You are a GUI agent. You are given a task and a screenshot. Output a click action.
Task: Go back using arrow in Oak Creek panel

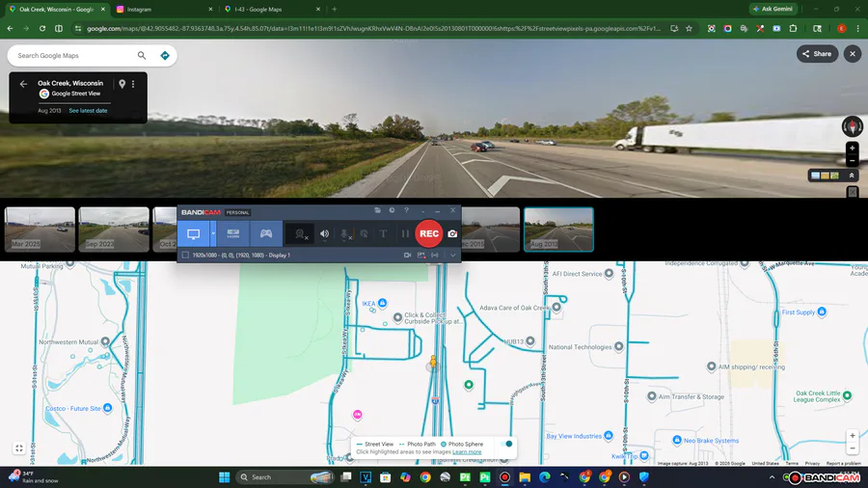coord(23,84)
